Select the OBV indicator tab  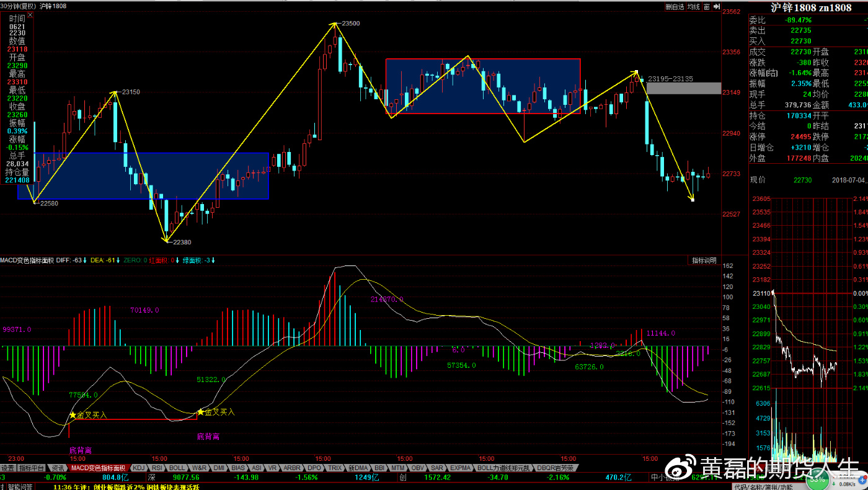418,468
